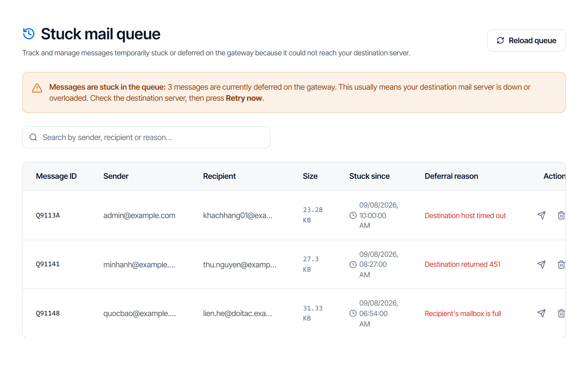Delete message Q9113A from the queue
The height and width of the screenshot is (367, 588).
click(561, 215)
